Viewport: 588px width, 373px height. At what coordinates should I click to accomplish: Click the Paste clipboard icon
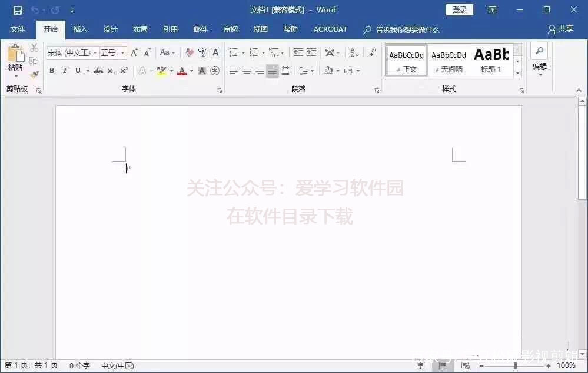click(x=15, y=53)
